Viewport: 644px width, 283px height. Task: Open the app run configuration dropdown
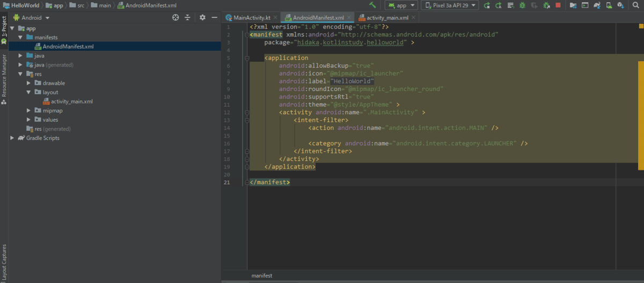pyautogui.click(x=401, y=5)
